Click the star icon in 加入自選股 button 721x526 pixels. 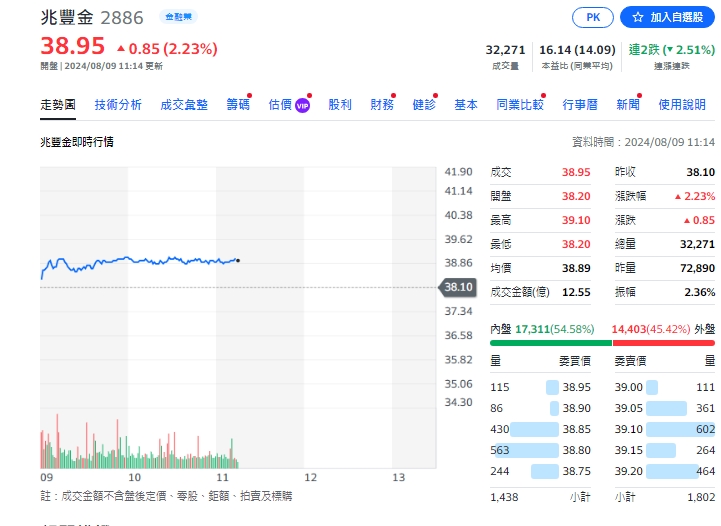tap(637, 17)
